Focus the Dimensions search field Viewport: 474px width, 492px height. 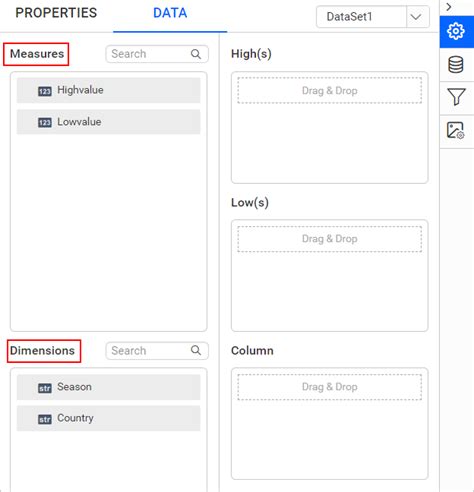click(157, 351)
